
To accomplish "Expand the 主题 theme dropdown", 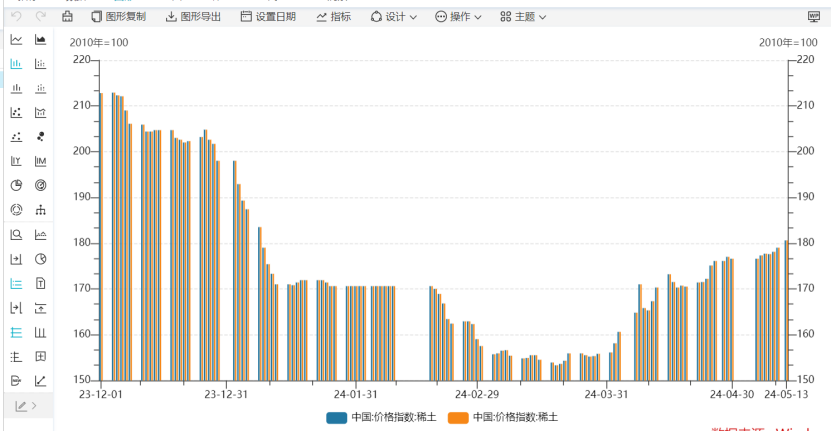I will (523, 17).
